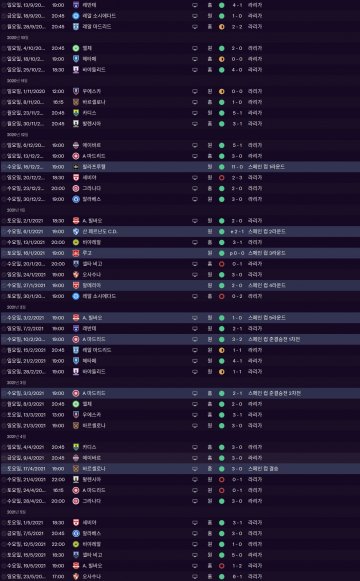Click the red loss indicator on the 19/5/2021 match
360x581 pixels.
[221, 566]
